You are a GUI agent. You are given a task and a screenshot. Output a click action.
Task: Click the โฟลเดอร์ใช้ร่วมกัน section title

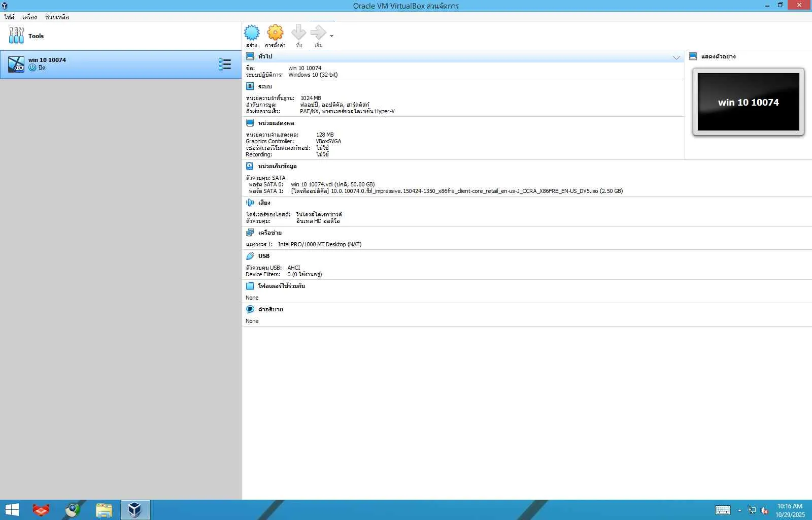point(282,286)
